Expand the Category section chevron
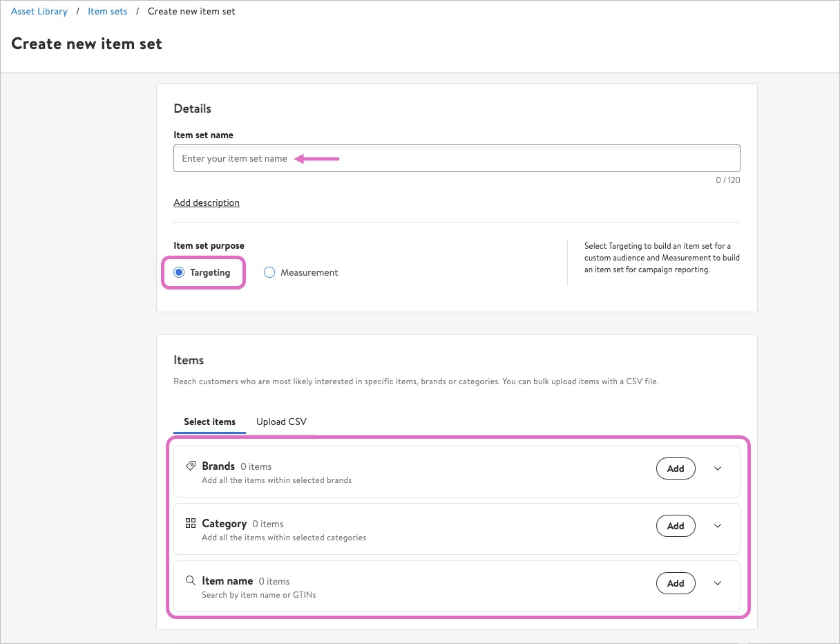This screenshot has width=840, height=644. (718, 526)
